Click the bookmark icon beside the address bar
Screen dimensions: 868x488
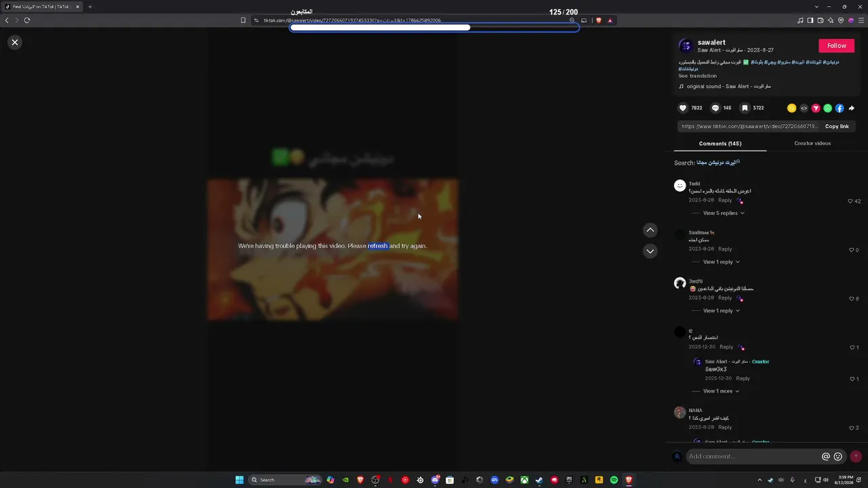pos(243,20)
